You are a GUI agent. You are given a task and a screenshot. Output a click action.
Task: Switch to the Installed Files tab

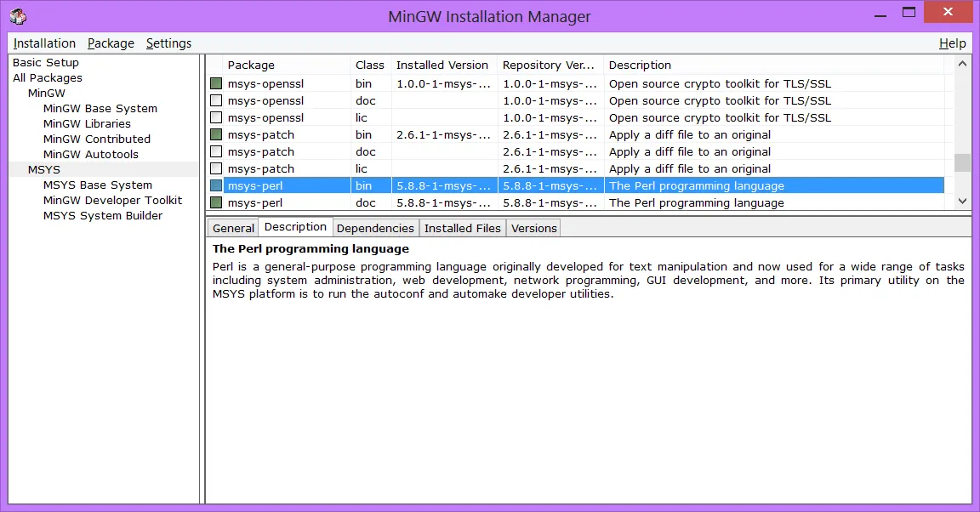[x=463, y=228]
